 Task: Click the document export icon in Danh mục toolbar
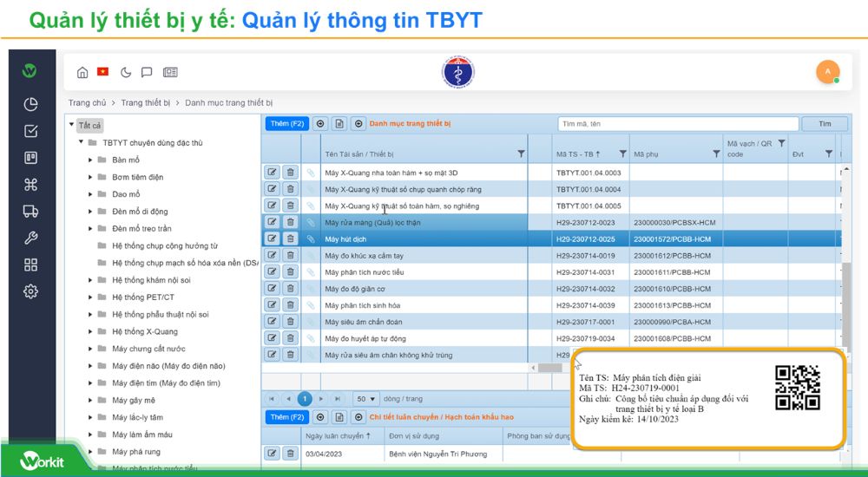click(x=339, y=123)
